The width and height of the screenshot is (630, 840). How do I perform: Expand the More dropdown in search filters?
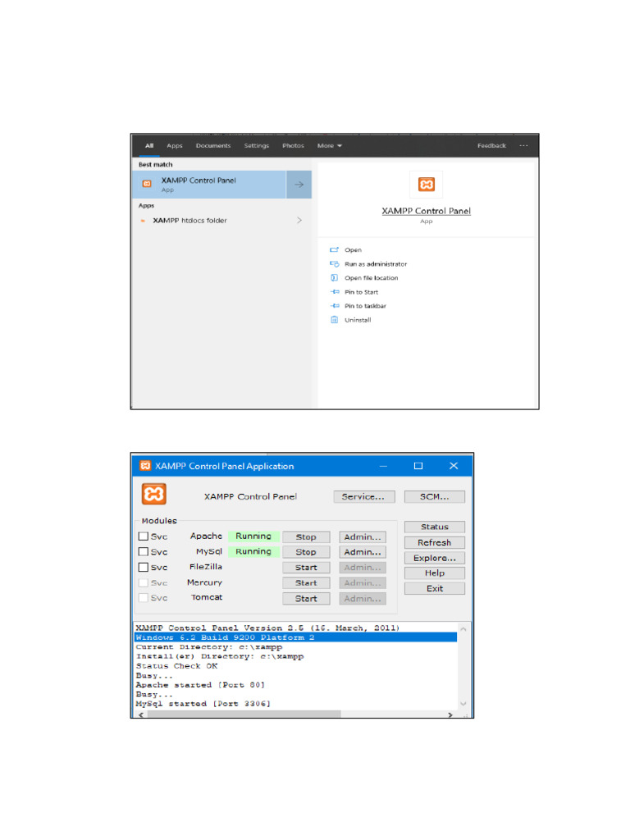point(330,146)
